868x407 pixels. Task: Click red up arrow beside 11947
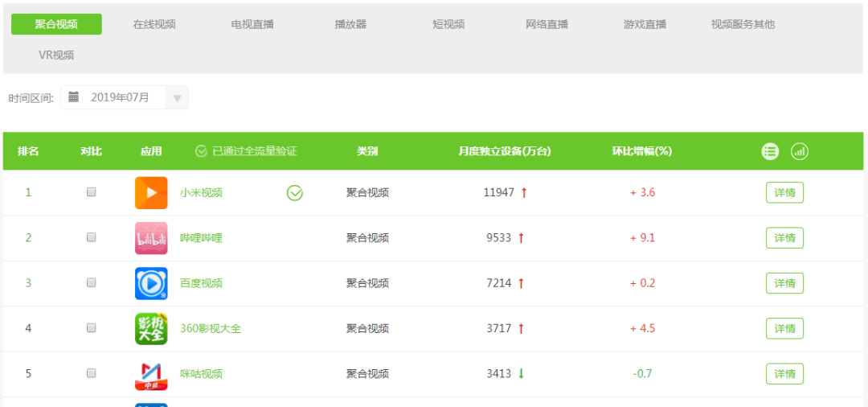524,193
